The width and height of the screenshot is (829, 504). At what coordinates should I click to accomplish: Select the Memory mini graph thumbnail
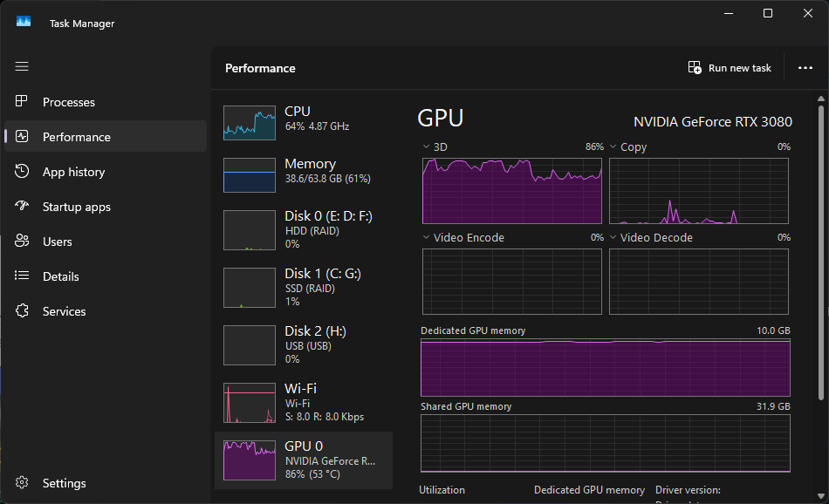click(250, 175)
